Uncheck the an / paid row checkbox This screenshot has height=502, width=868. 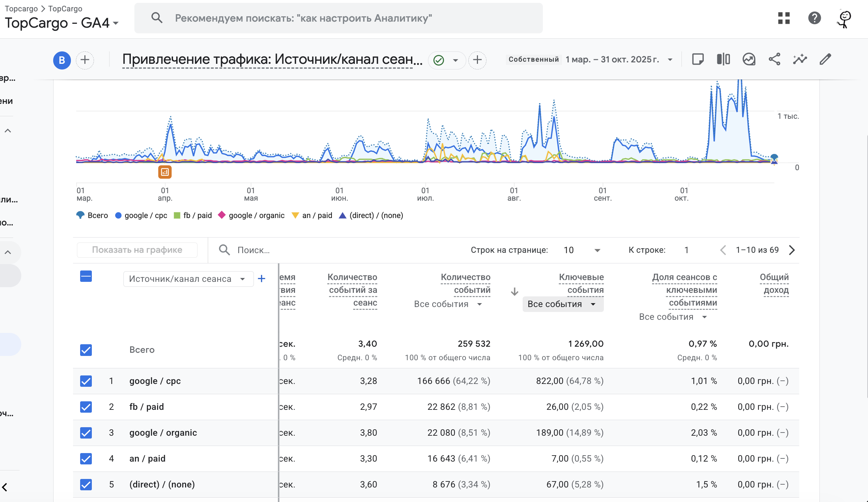(86, 459)
